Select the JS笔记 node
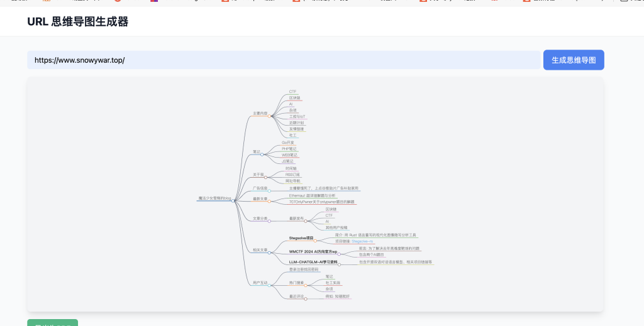Viewport: 644px width, 326px height. 287,161
